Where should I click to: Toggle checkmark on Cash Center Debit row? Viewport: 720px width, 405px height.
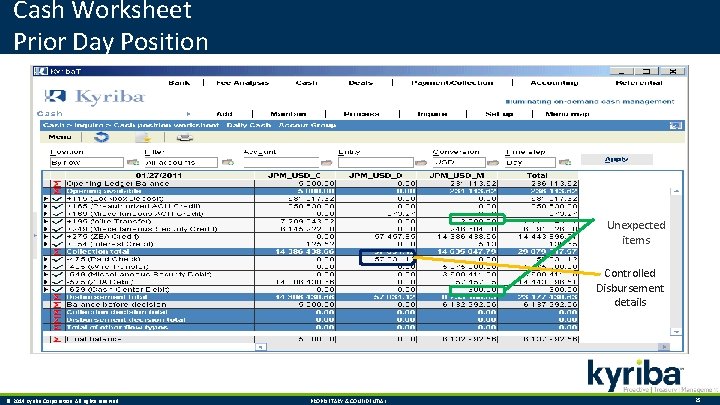click(x=57, y=289)
